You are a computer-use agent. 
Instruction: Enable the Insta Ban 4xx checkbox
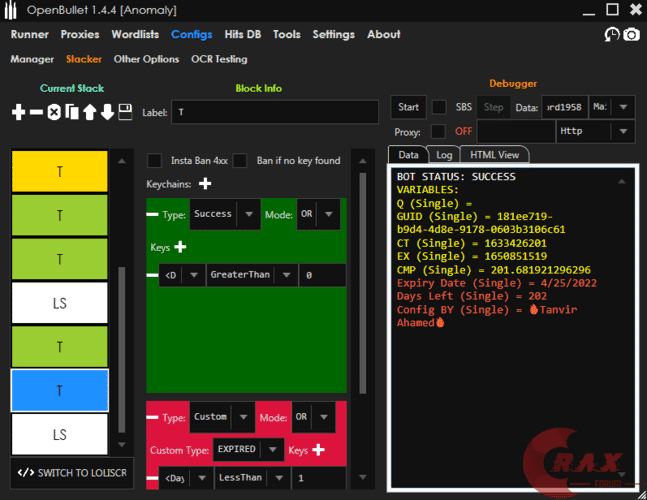155,160
